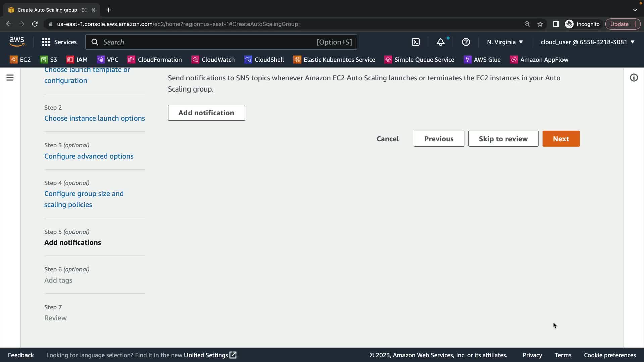Click the Add notification button
This screenshot has height=362, width=644.
[x=206, y=113]
